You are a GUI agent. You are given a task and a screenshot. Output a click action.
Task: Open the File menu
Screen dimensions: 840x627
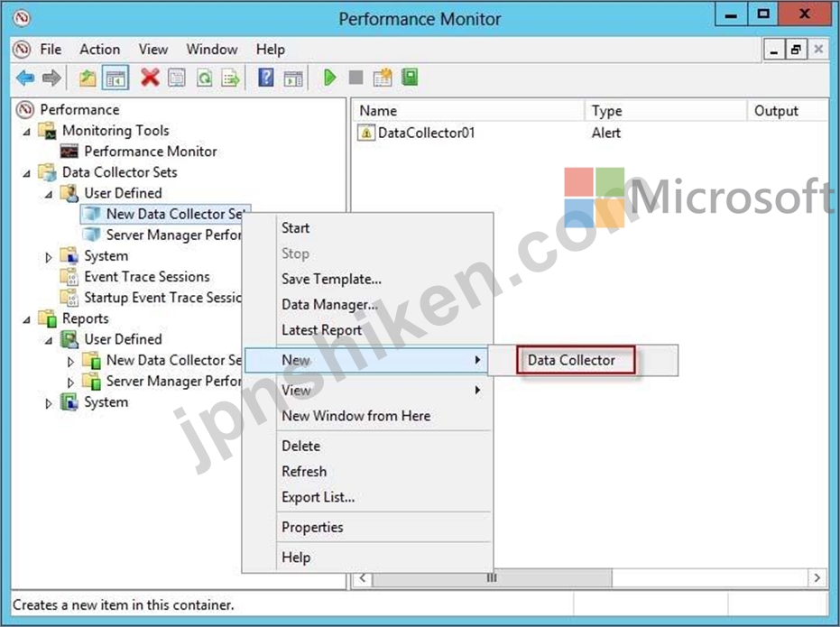[x=51, y=50]
